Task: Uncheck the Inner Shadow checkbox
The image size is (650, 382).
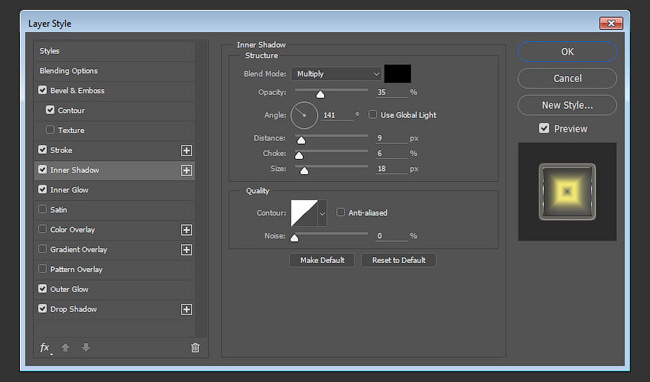Action: coord(42,169)
